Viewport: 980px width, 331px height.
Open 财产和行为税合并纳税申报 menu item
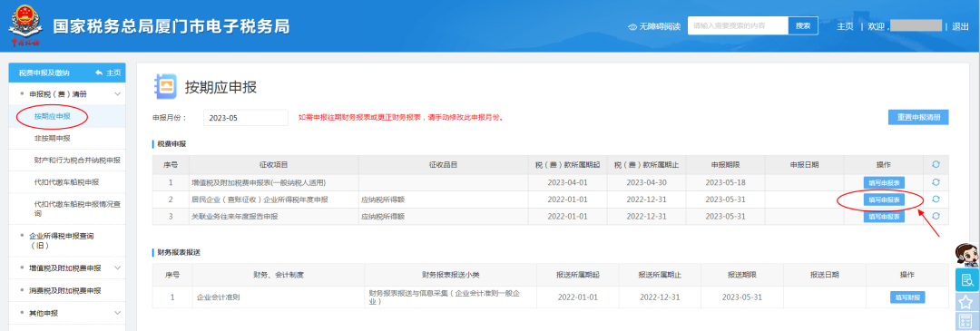click(x=77, y=161)
